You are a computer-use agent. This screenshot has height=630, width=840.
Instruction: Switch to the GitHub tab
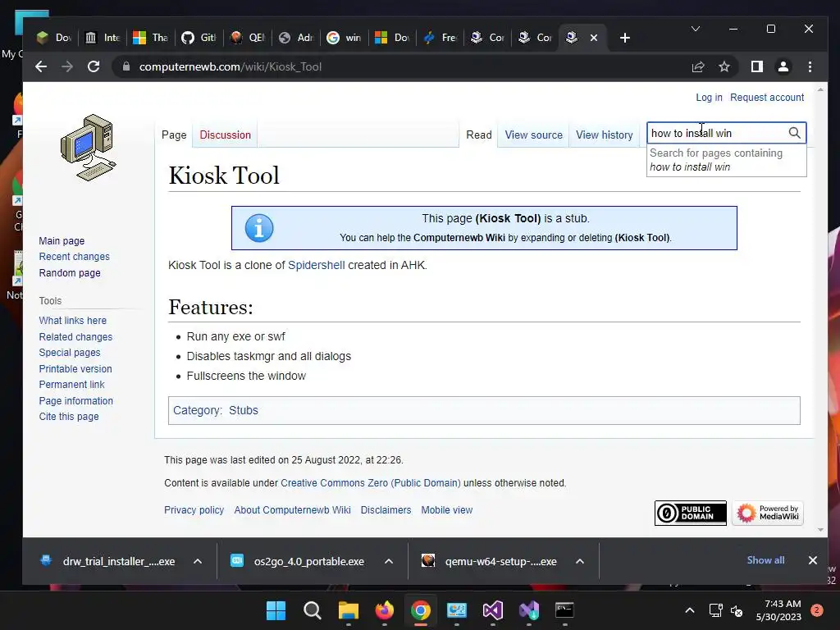[x=199, y=38]
